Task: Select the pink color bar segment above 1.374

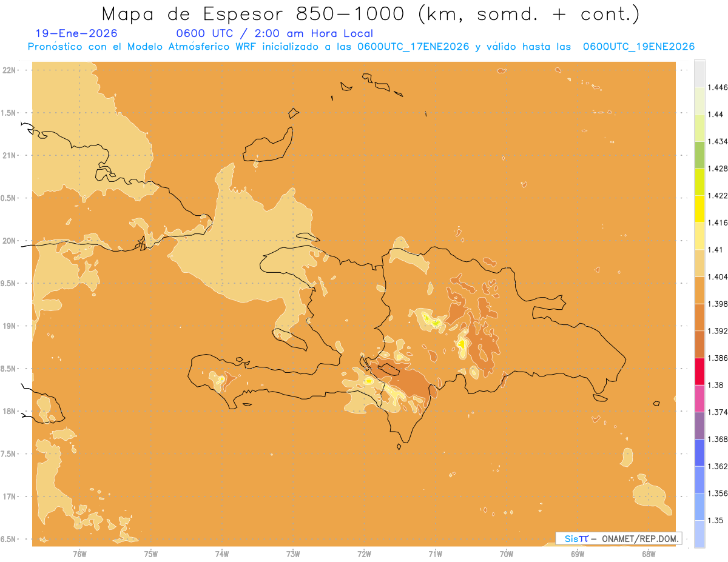Action: tap(699, 398)
